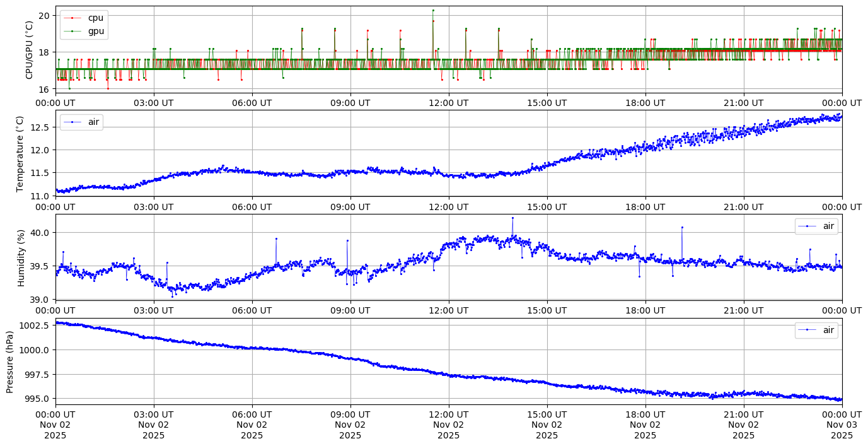Click the green gpu legend line marker
This screenshot has height=446, width=868.
click(x=74, y=30)
